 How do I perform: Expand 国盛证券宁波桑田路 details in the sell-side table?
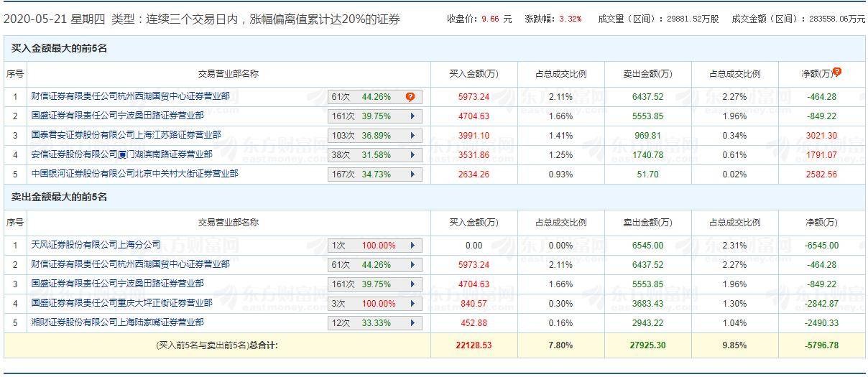pyautogui.click(x=413, y=284)
